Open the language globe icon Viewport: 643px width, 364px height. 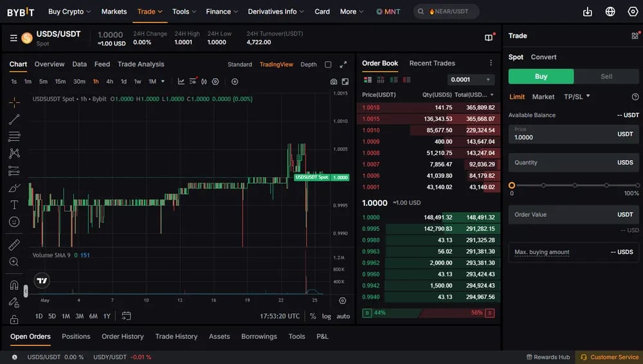(610, 12)
